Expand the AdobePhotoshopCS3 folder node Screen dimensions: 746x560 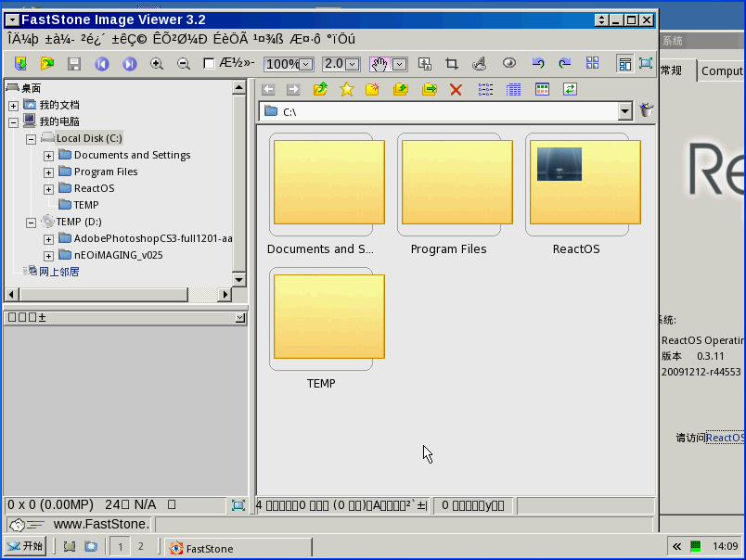coord(48,239)
